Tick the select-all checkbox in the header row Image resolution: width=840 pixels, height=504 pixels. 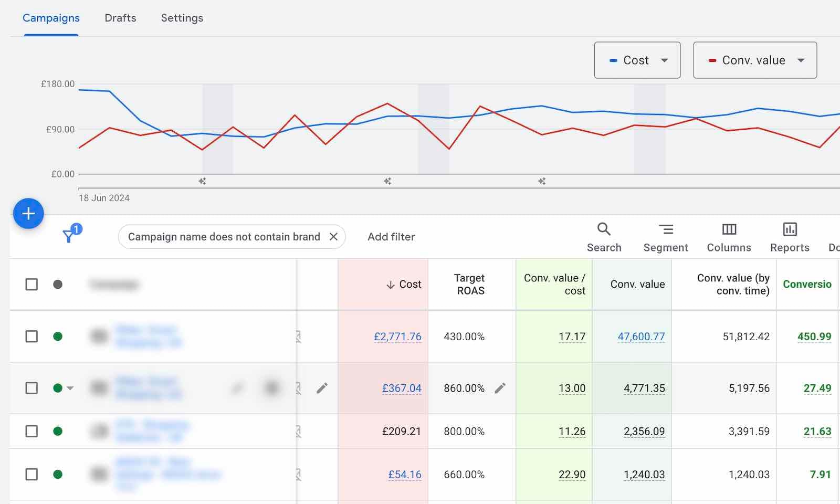[31, 284]
